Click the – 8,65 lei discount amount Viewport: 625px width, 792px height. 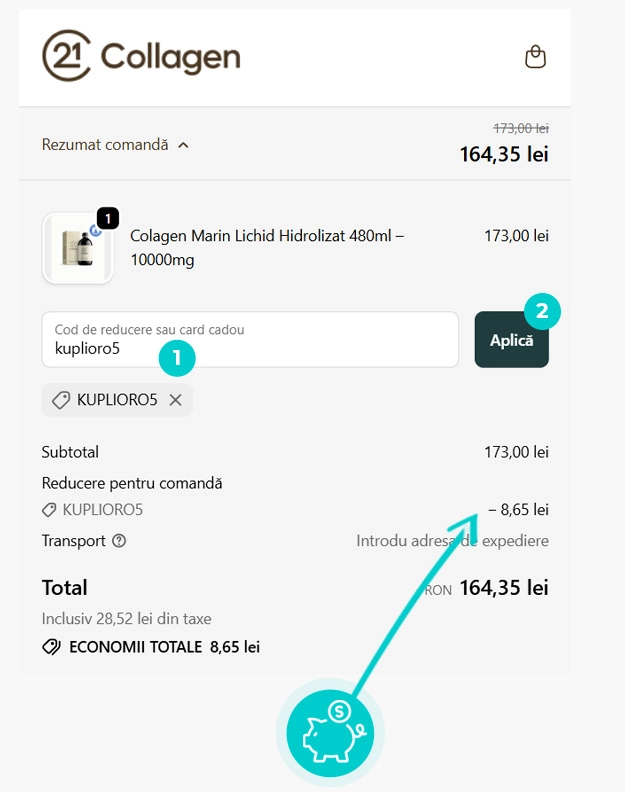click(x=519, y=510)
